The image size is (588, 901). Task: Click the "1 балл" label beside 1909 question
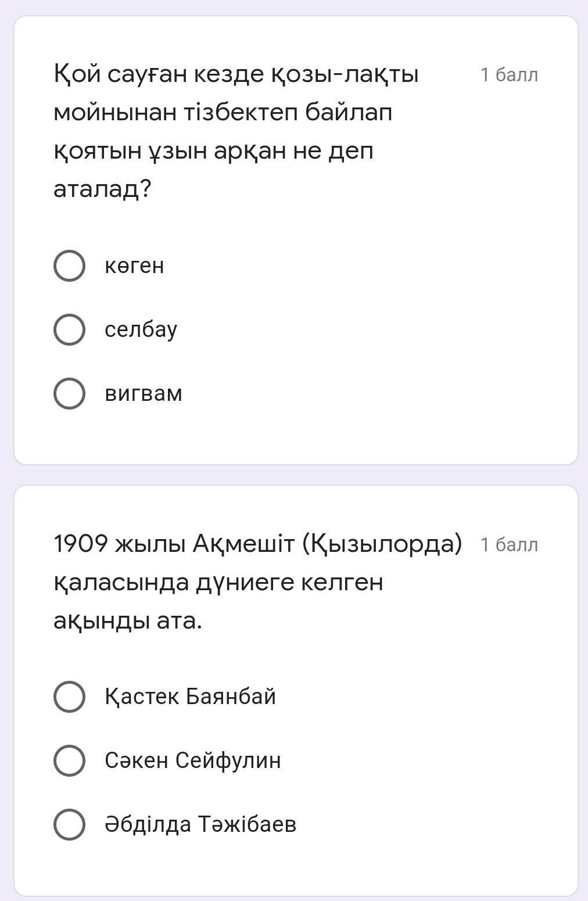[509, 545]
